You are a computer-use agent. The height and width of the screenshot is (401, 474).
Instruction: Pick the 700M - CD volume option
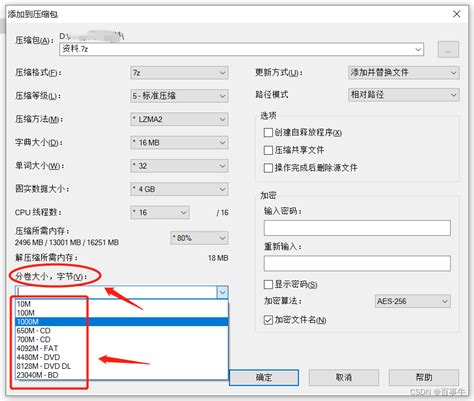pyautogui.click(x=122, y=339)
